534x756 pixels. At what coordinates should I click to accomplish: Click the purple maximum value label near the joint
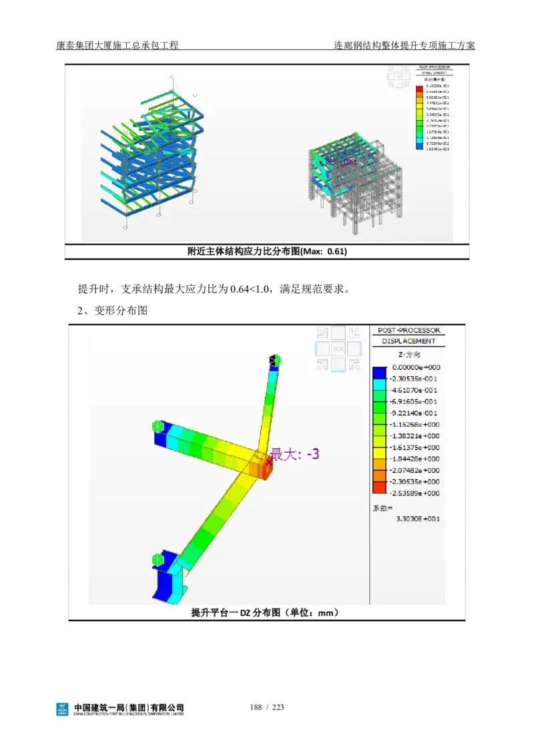point(294,454)
